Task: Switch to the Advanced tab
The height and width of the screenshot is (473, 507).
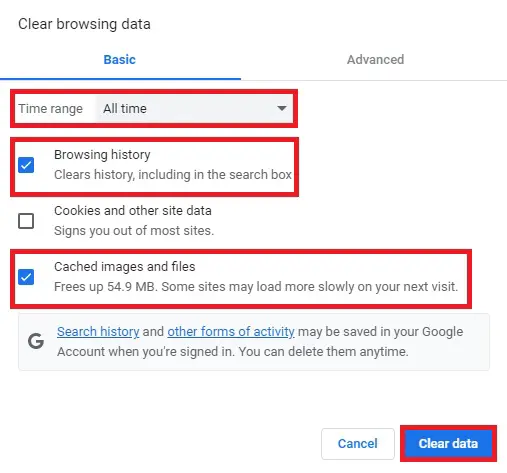Action: (x=375, y=60)
